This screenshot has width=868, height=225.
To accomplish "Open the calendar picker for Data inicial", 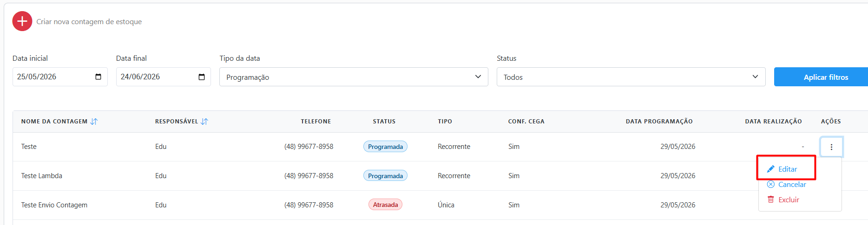I will pos(98,77).
